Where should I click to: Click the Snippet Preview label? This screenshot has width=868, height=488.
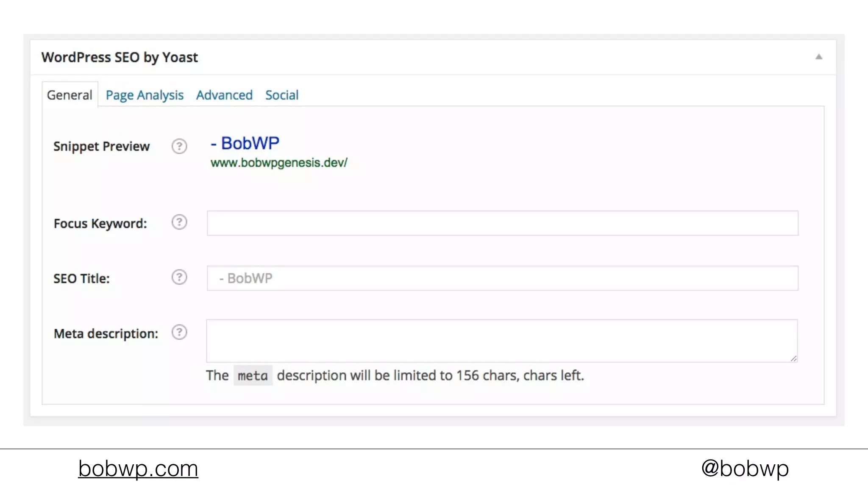coord(101,146)
